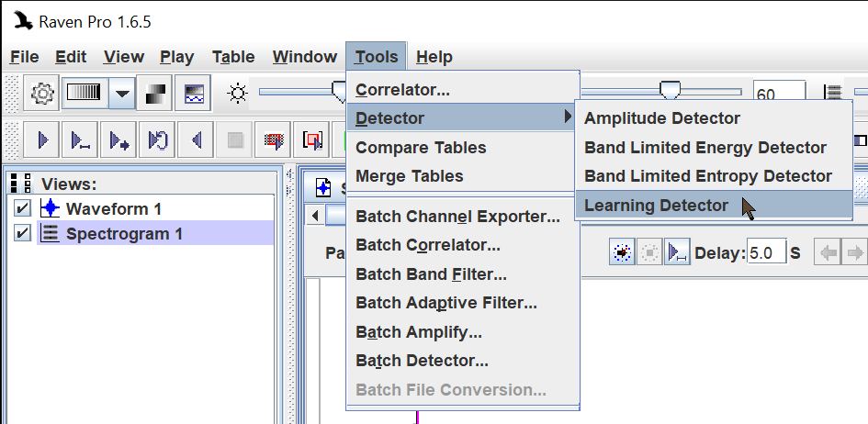Click the sound window tab icon
The image size is (868, 424).
click(322, 188)
